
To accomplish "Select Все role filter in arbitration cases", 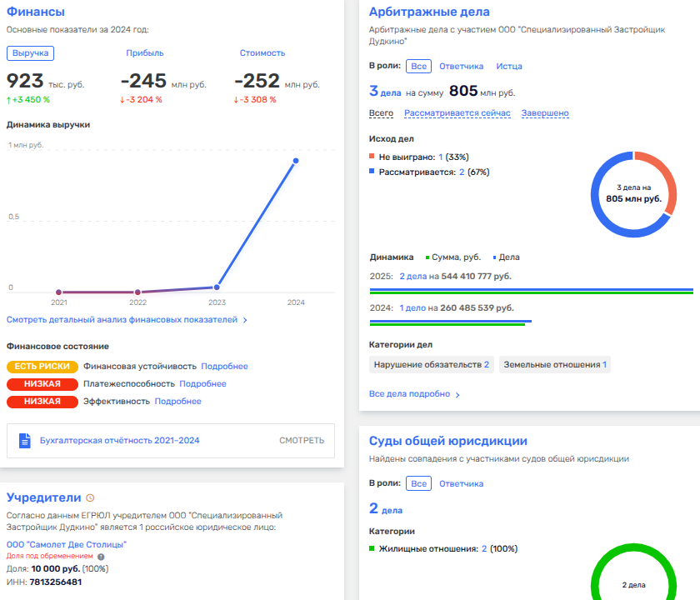I will coord(418,66).
